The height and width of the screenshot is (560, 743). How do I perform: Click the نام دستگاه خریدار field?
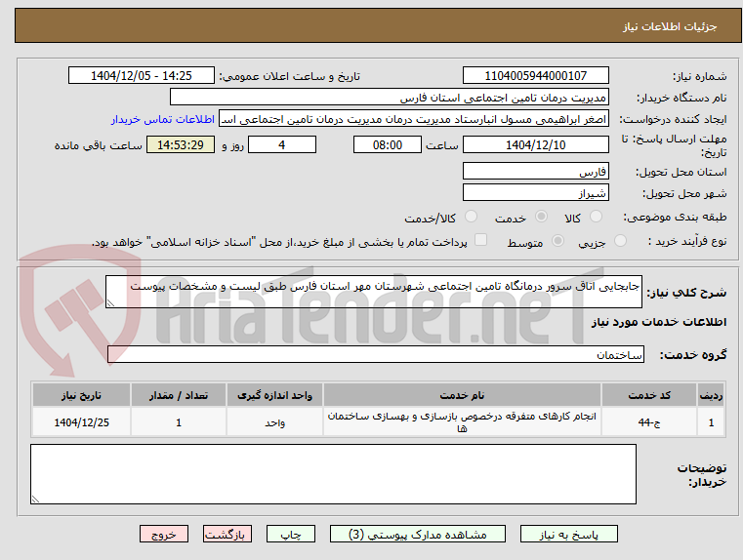point(389,98)
